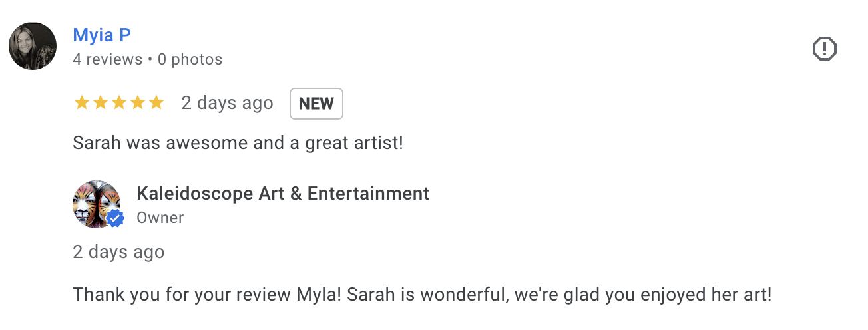The width and height of the screenshot is (868, 330).
Task: Click the "Owner" label under business name
Action: coord(160,218)
